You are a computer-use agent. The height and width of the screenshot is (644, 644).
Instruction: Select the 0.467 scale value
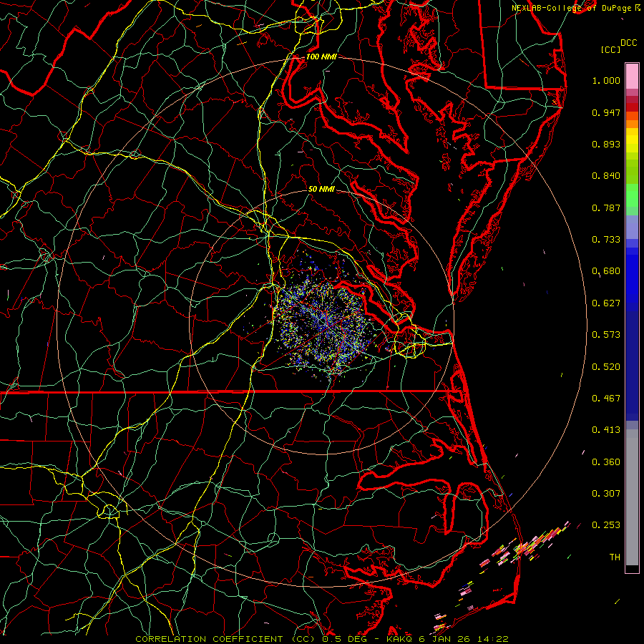[x=606, y=399]
